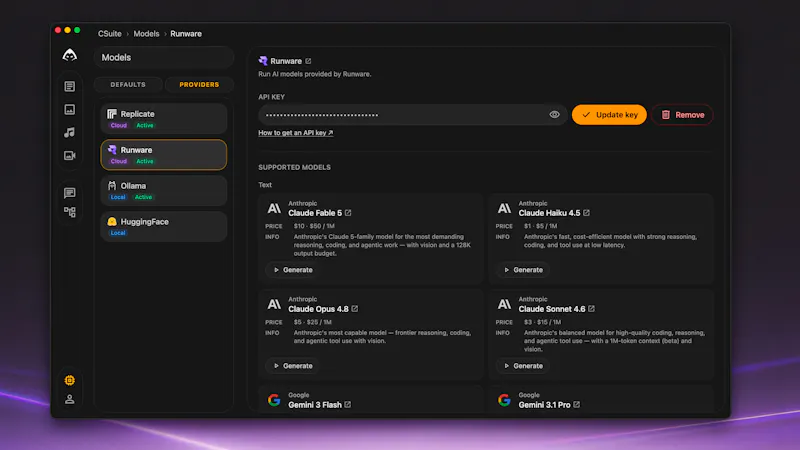The height and width of the screenshot is (450, 800).
Task: Switch to the Defaults tab
Action: click(128, 85)
